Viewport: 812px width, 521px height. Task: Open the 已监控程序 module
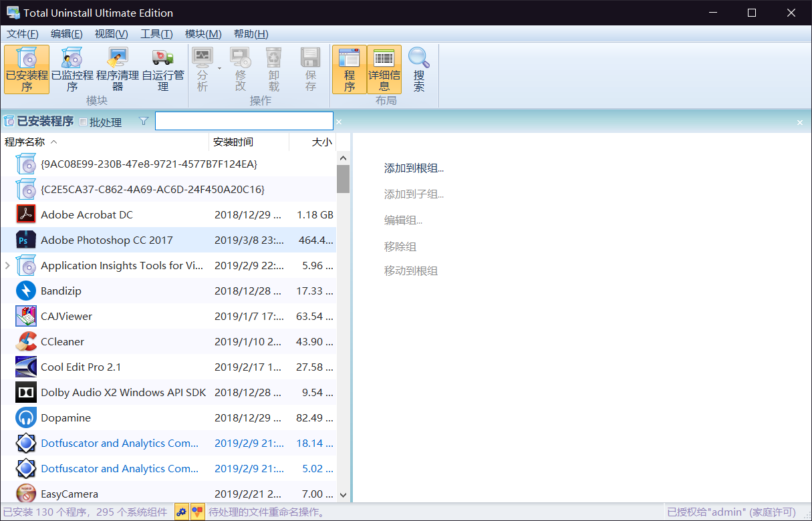click(x=72, y=69)
